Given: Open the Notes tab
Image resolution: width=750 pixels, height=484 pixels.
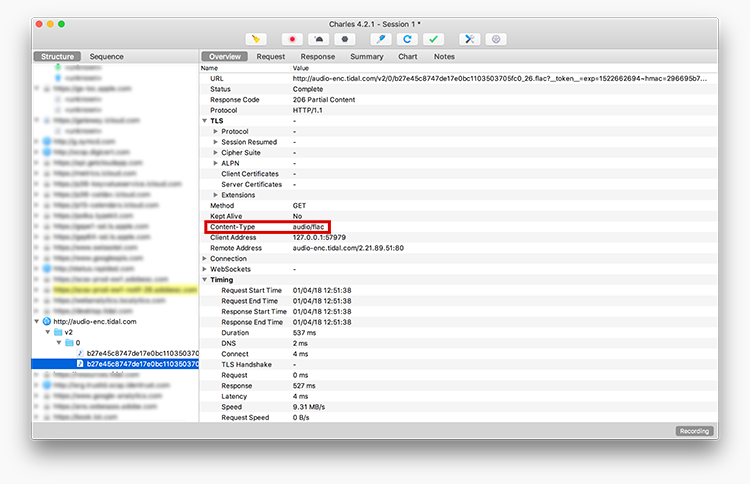Looking at the screenshot, I should 444,56.
